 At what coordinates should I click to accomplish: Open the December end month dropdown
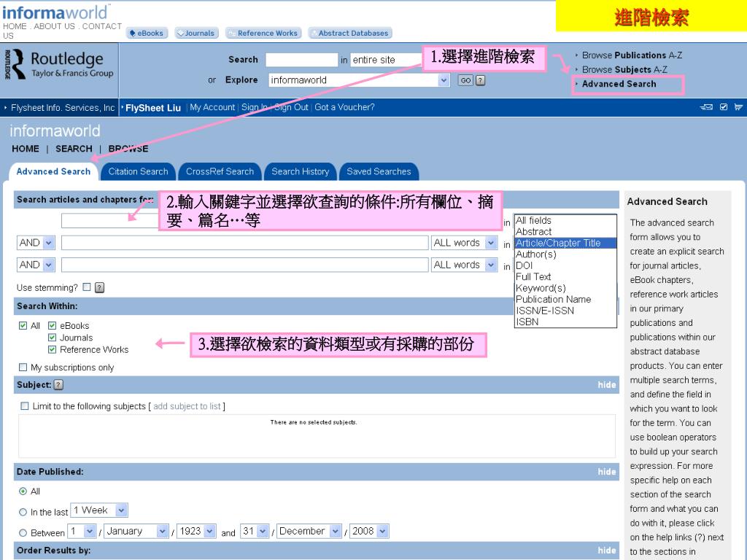(309, 531)
